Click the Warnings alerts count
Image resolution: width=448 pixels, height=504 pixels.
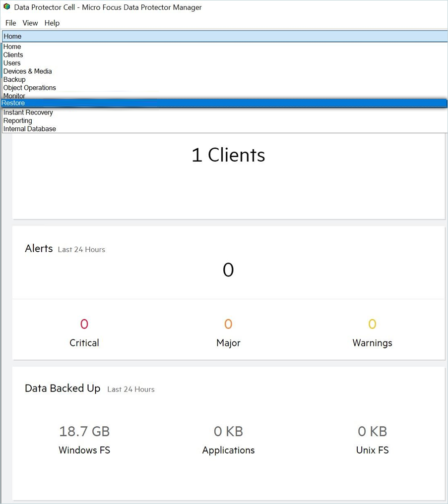click(x=372, y=324)
